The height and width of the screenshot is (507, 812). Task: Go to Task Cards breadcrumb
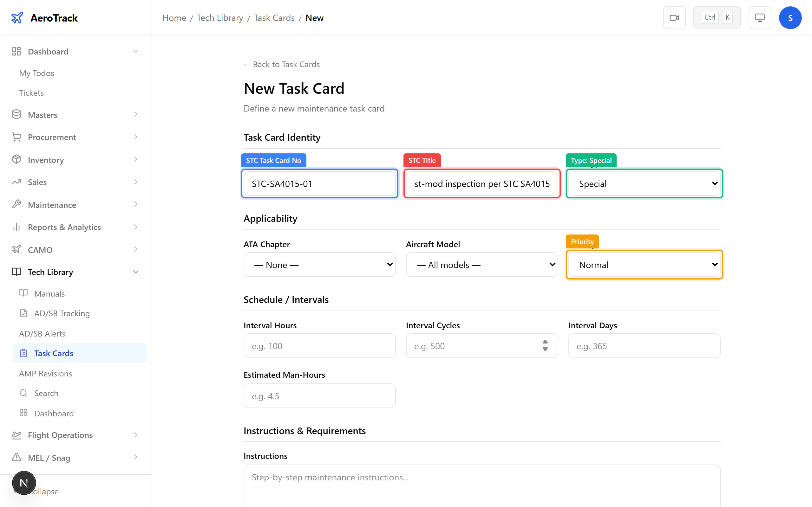tap(274, 17)
